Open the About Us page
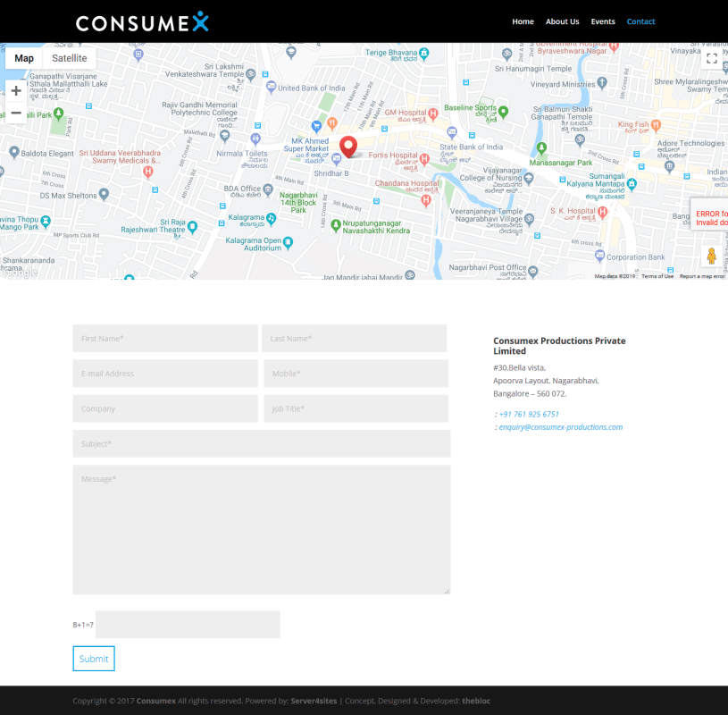 [562, 21]
